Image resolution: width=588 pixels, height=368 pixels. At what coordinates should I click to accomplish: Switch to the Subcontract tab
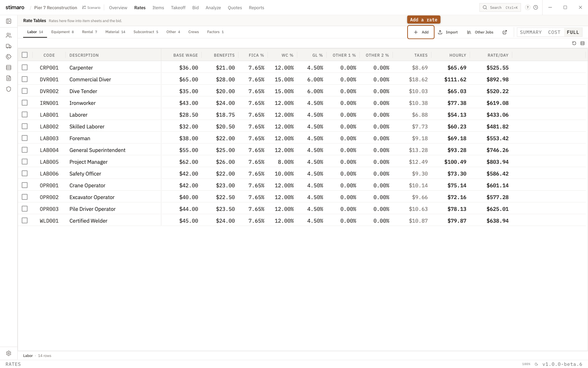click(x=146, y=32)
